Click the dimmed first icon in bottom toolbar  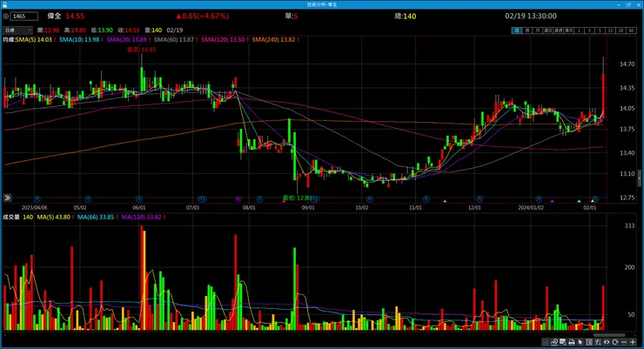pos(545,342)
